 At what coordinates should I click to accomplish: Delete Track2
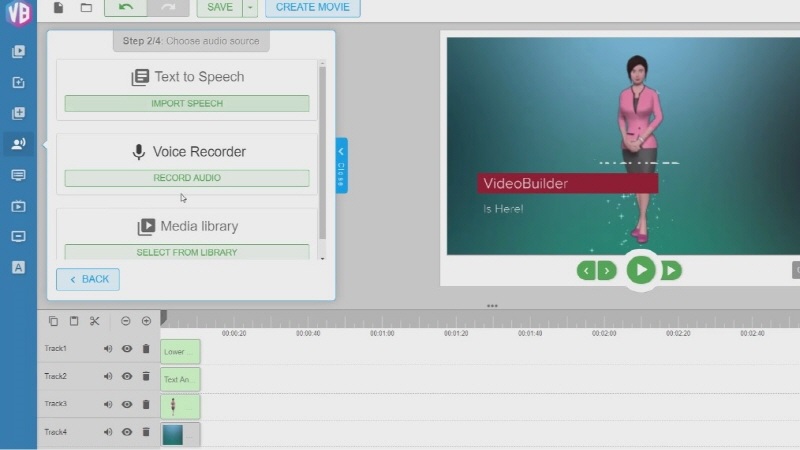point(146,376)
